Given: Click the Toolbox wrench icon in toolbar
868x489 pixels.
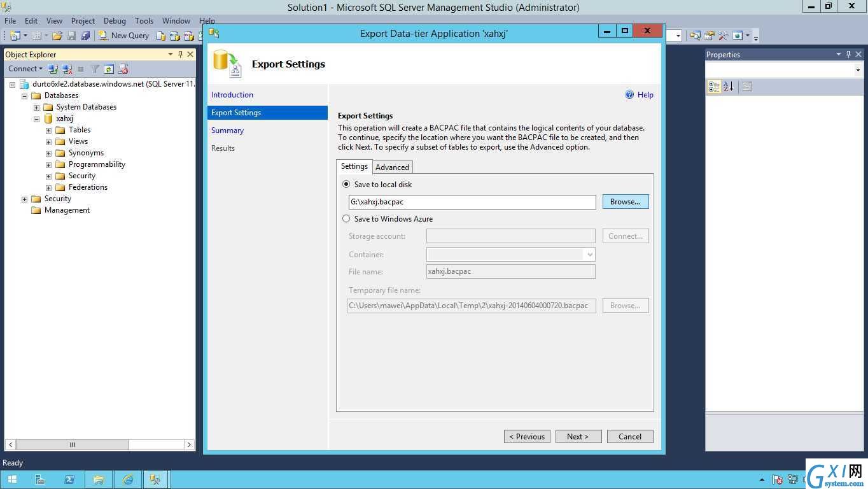Looking at the screenshot, I should click(723, 36).
